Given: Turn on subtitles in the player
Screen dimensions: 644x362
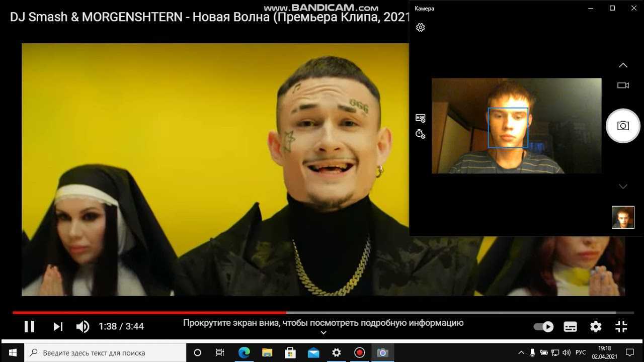Looking at the screenshot, I should pos(570,327).
